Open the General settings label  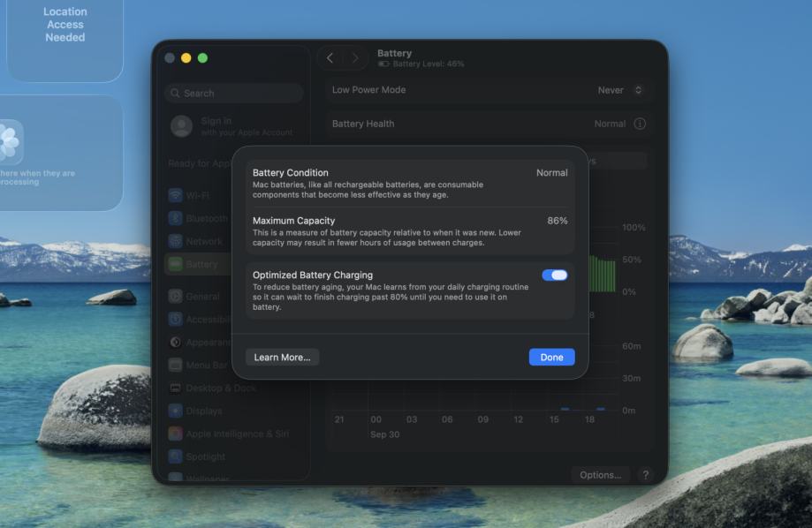[202, 297]
